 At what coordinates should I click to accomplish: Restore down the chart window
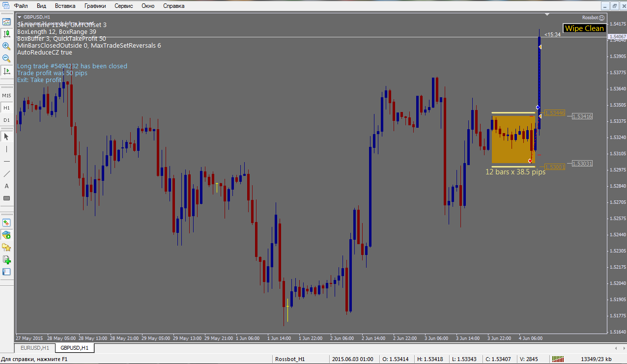pos(614,6)
